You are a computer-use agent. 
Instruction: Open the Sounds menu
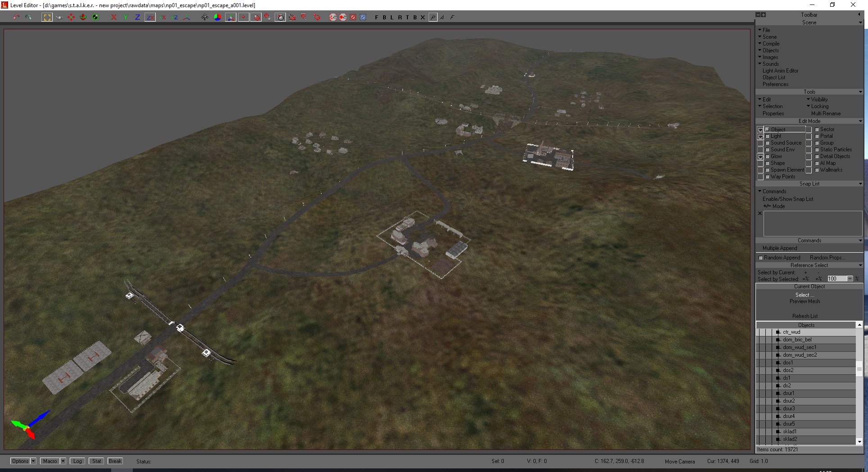click(x=770, y=64)
